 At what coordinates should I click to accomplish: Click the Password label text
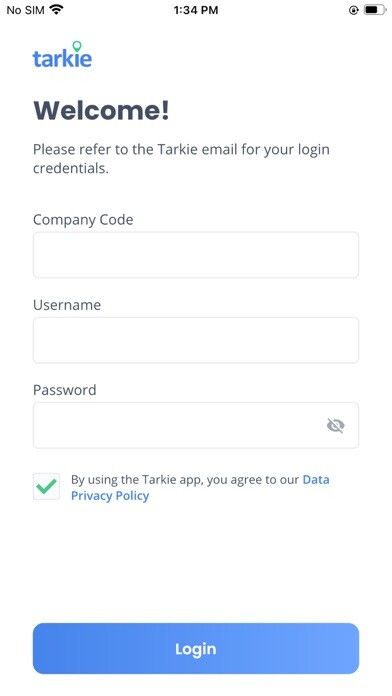point(65,390)
